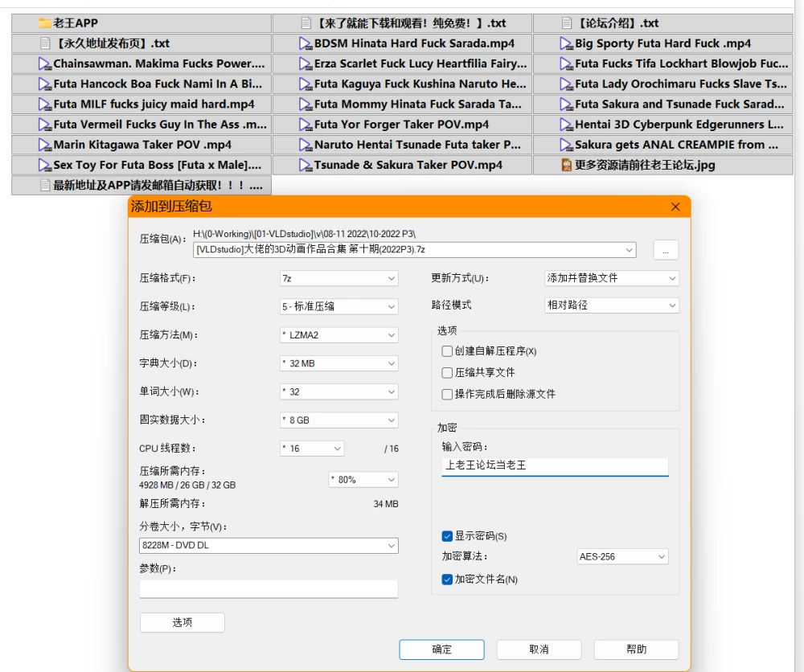804x672 pixels.
Task: Confirm with the 确定 button
Action: point(441,649)
